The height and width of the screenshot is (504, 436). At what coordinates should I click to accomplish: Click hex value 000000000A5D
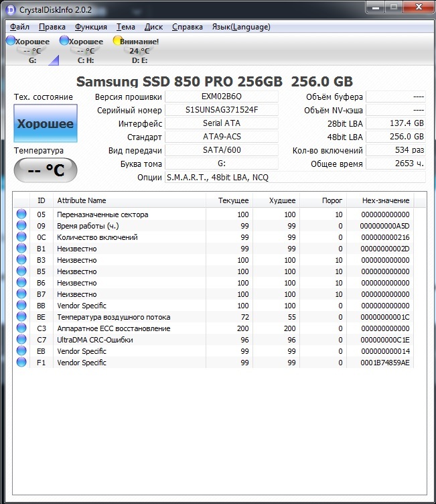tap(384, 226)
